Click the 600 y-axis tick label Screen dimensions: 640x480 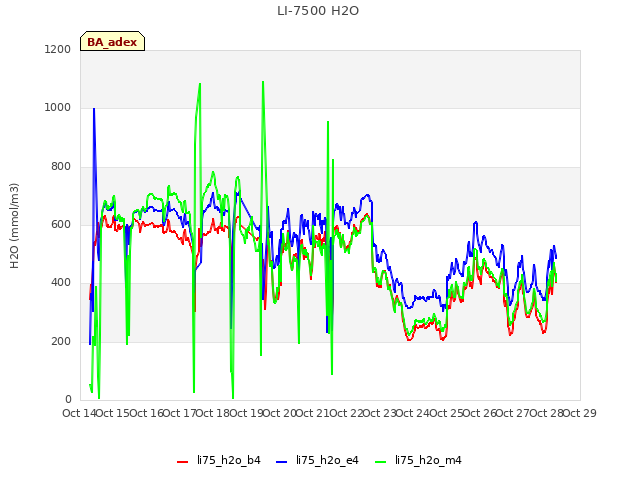[61, 224]
